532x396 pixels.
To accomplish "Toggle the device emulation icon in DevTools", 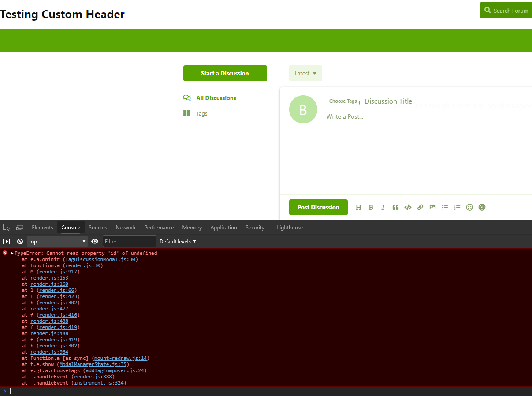I will [19, 227].
